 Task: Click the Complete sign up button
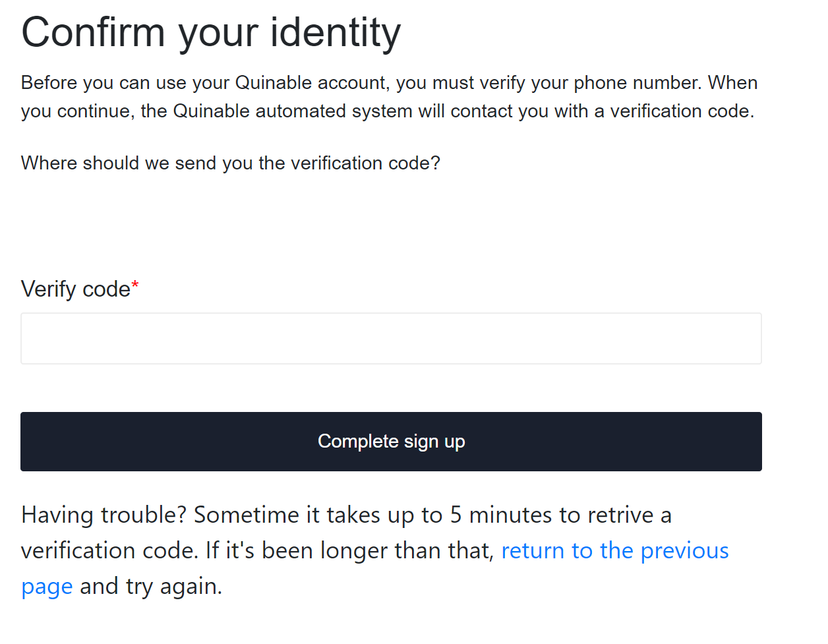[x=391, y=442]
